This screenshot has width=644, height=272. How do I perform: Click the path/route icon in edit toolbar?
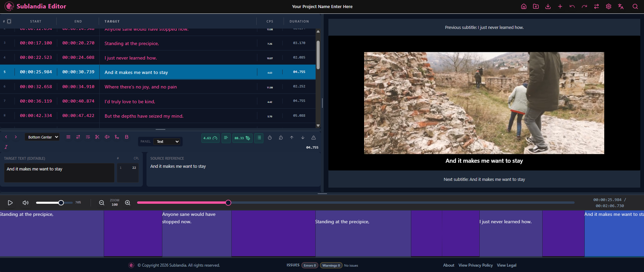pyautogui.click(x=117, y=137)
